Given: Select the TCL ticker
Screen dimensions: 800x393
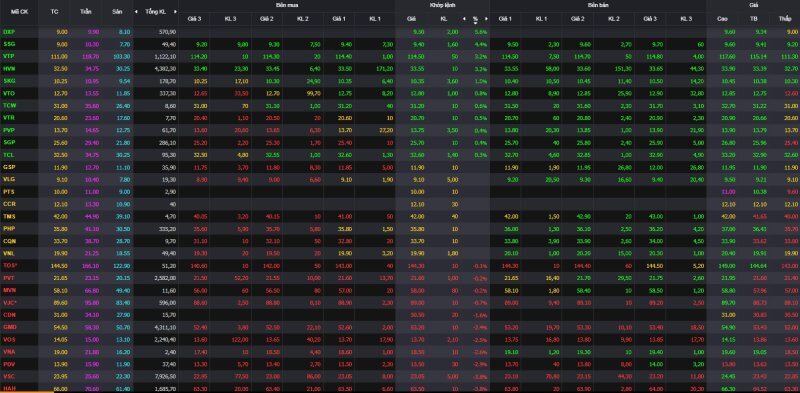Looking at the screenshot, I should click(x=9, y=155).
